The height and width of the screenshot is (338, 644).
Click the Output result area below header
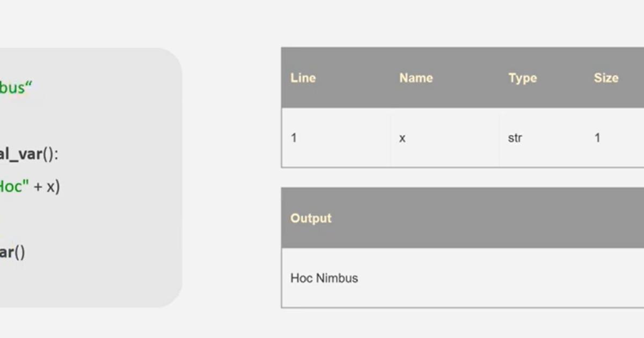pos(456,278)
